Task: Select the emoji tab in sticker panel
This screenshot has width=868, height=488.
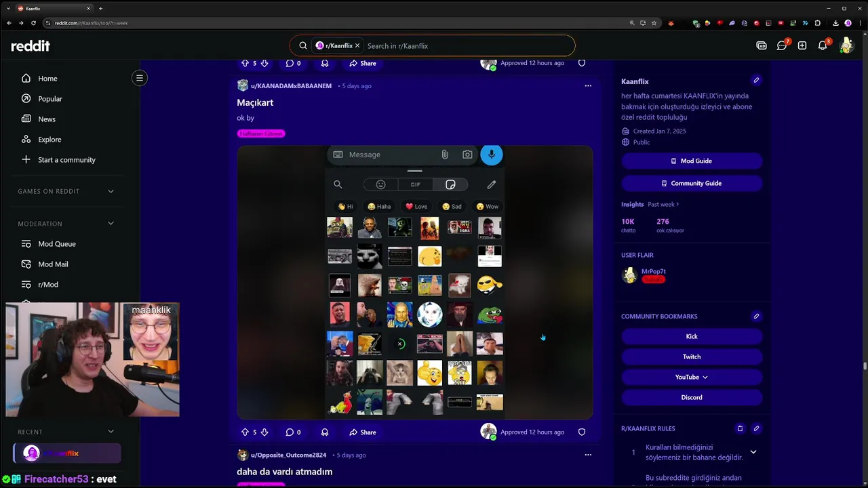Action: point(381,184)
